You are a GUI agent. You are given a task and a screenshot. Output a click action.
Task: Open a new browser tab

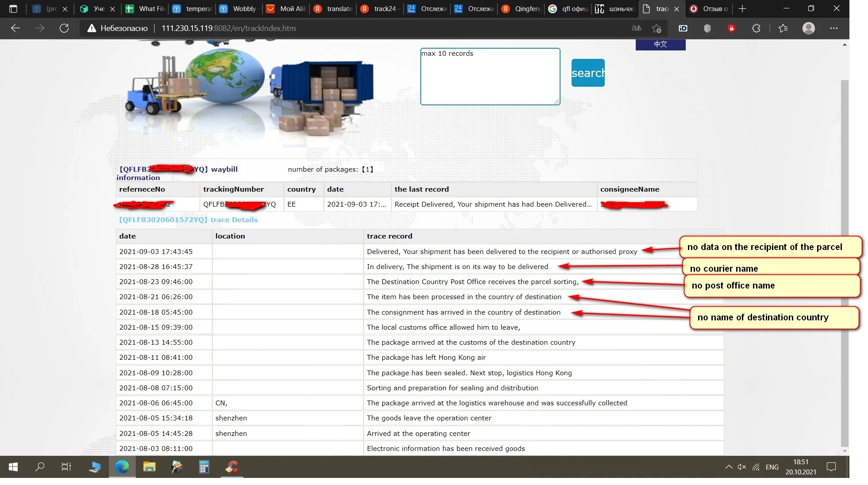[x=742, y=8]
